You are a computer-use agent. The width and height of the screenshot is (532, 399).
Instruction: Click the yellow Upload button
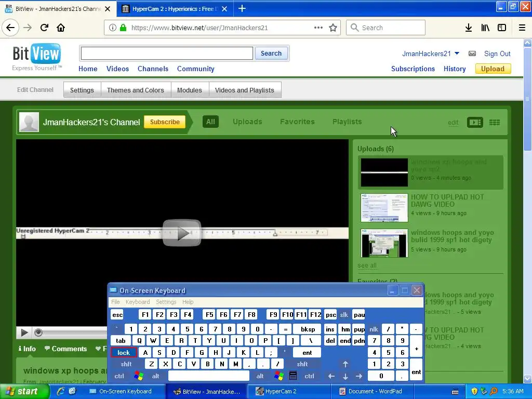point(493,69)
